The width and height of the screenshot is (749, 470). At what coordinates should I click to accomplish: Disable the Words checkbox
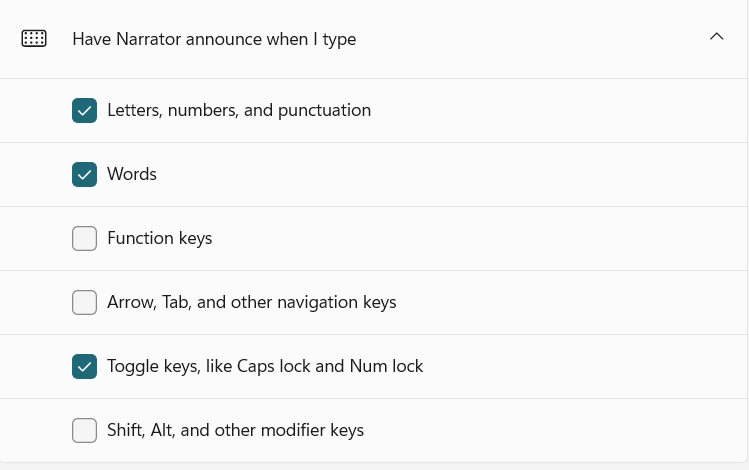click(x=85, y=174)
